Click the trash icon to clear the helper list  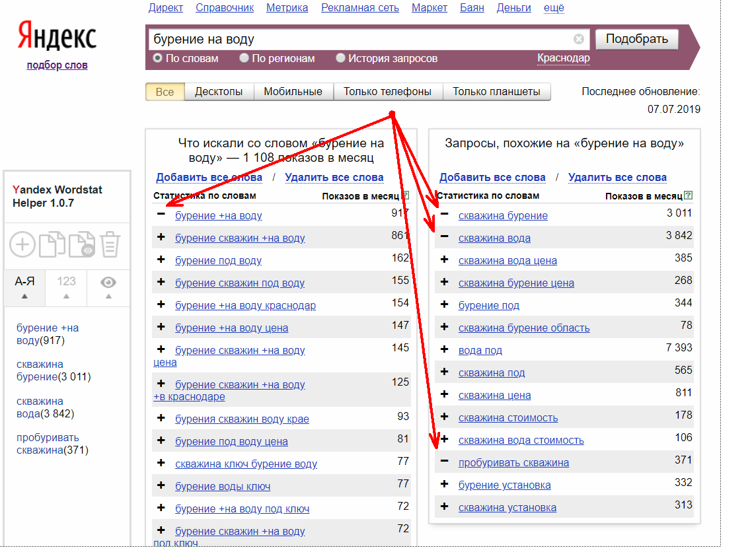click(x=110, y=244)
